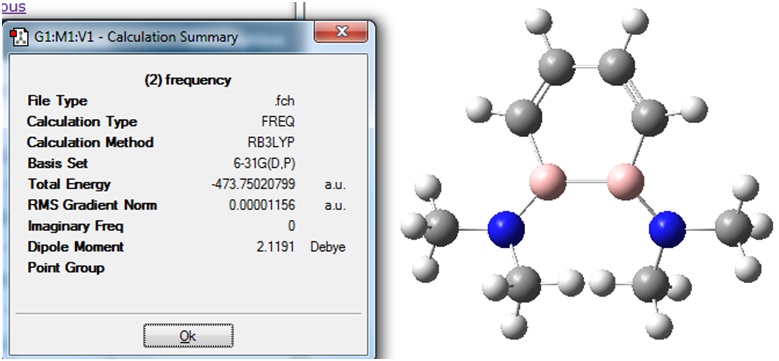Select the Imaginary Freq value 0
Screen dimensions: 779x361
292,226
